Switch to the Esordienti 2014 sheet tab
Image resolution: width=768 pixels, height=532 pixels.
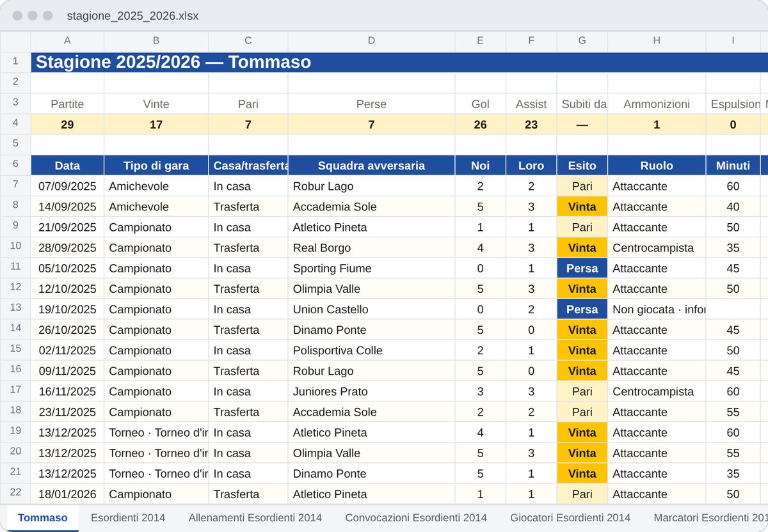coord(128,518)
